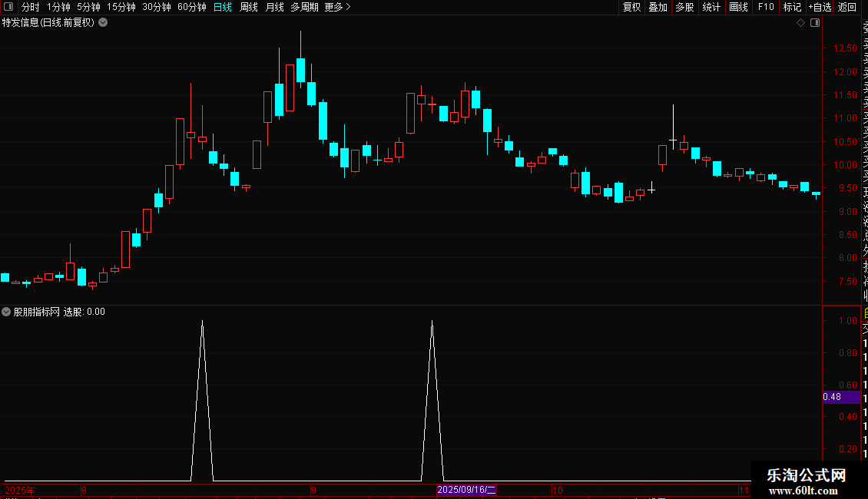Switch to 月线 monthly chart
868x499 pixels.
click(x=274, y=7)
